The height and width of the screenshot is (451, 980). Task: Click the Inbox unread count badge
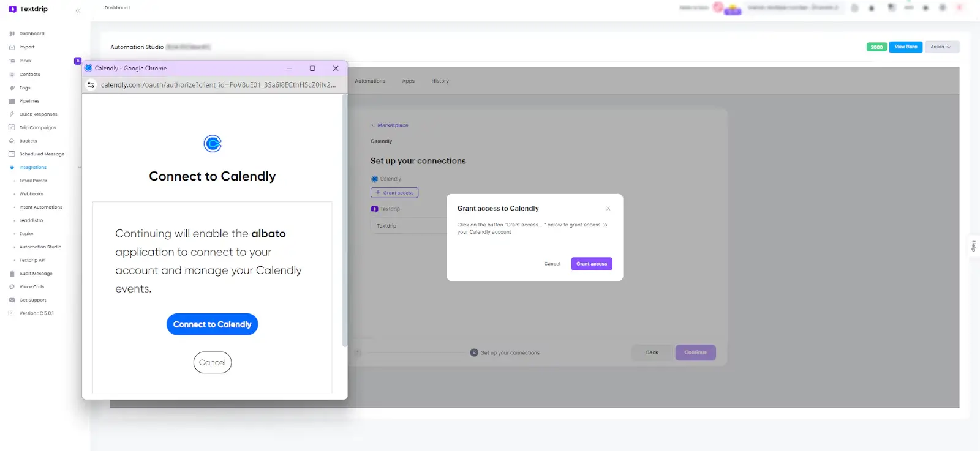coord(78,61)
